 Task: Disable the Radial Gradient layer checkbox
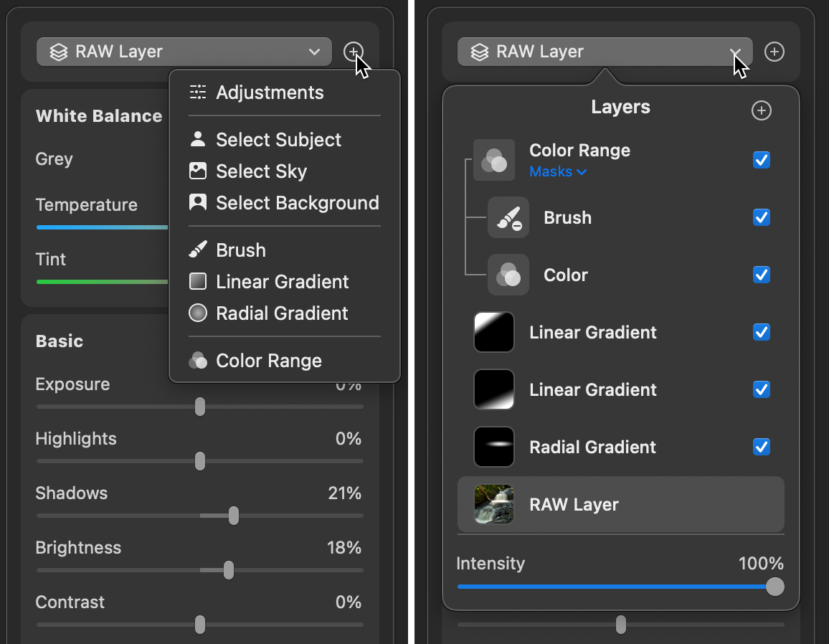762,447
